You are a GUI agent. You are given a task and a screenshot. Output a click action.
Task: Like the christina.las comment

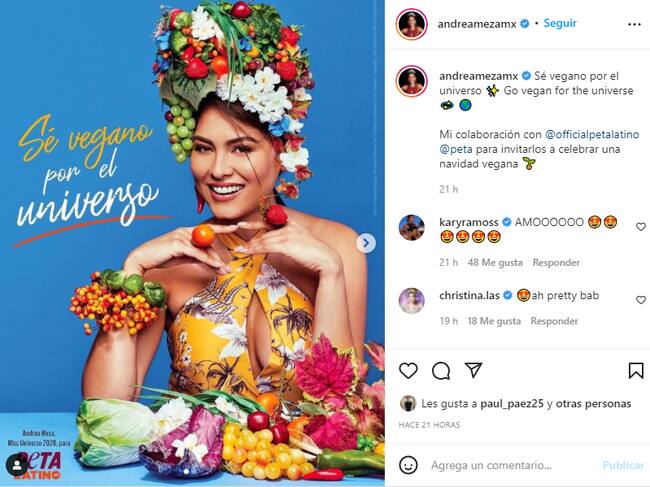pyautogui.click(x=641, y=300)
